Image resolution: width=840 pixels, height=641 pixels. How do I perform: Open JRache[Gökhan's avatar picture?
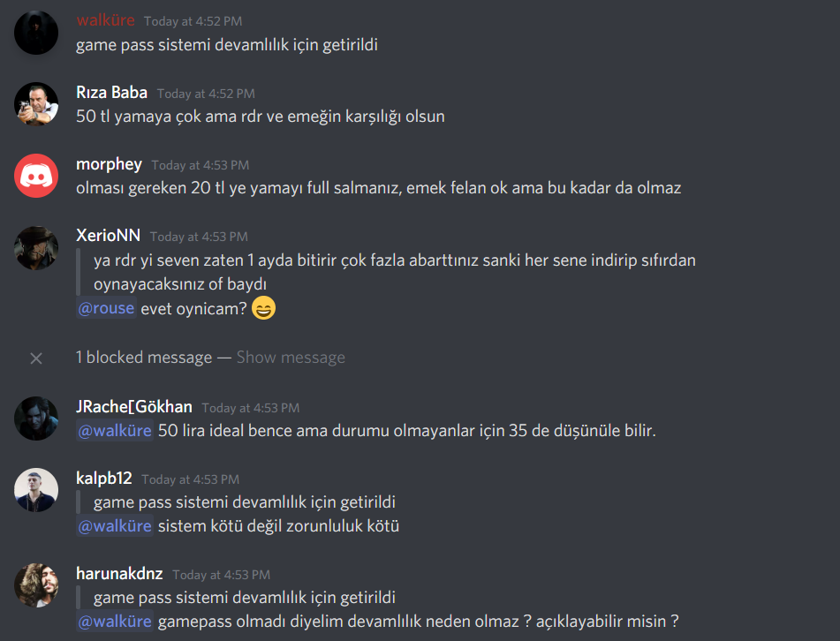pyautogui.click(x=36, y=419)
